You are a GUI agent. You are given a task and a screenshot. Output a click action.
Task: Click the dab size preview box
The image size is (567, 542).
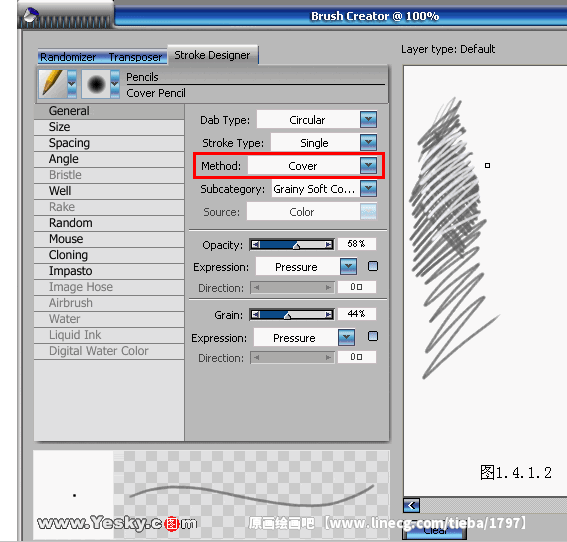(73, 495)
